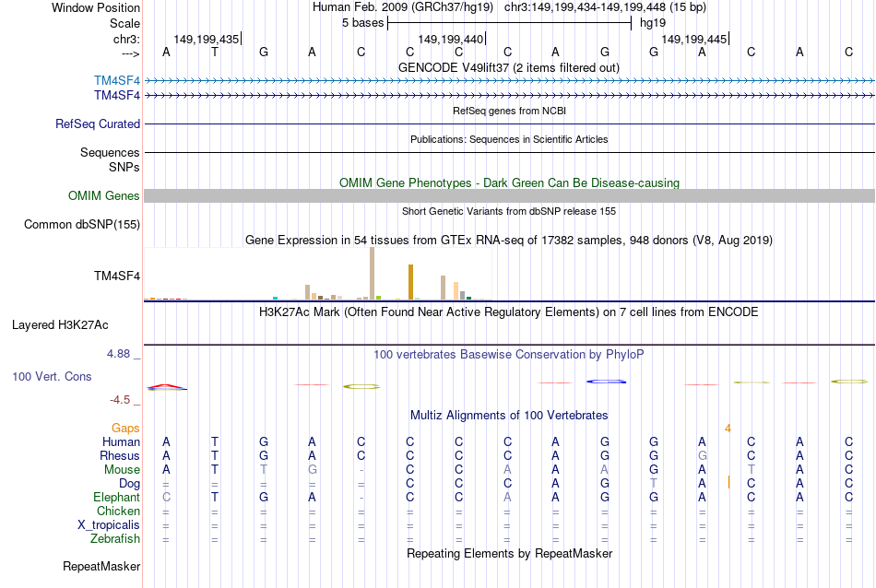Click the golden-orange bar in GTEx chart

click(x=410, y=282)
